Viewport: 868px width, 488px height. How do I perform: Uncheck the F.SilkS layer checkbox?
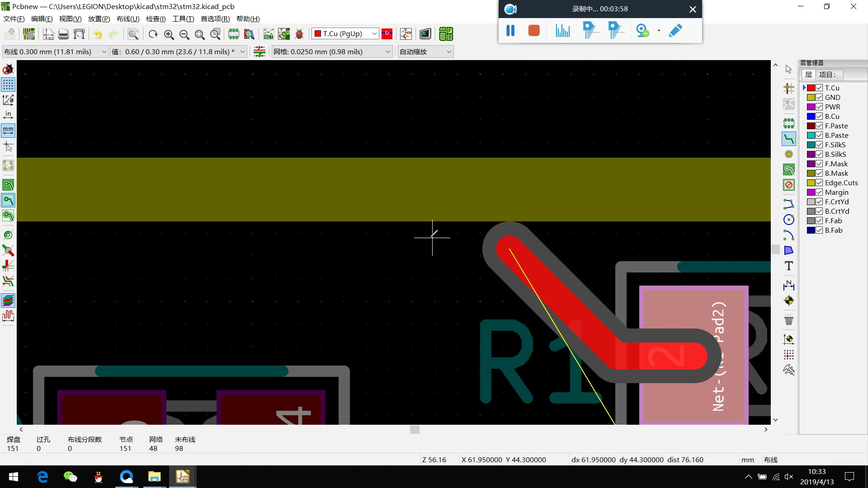click(x=819, y=145)
